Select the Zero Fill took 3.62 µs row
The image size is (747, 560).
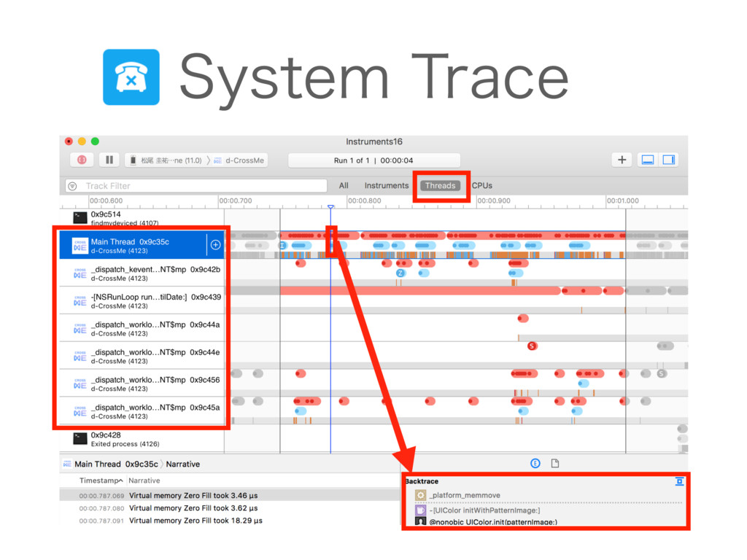click(x=230, y=508)
